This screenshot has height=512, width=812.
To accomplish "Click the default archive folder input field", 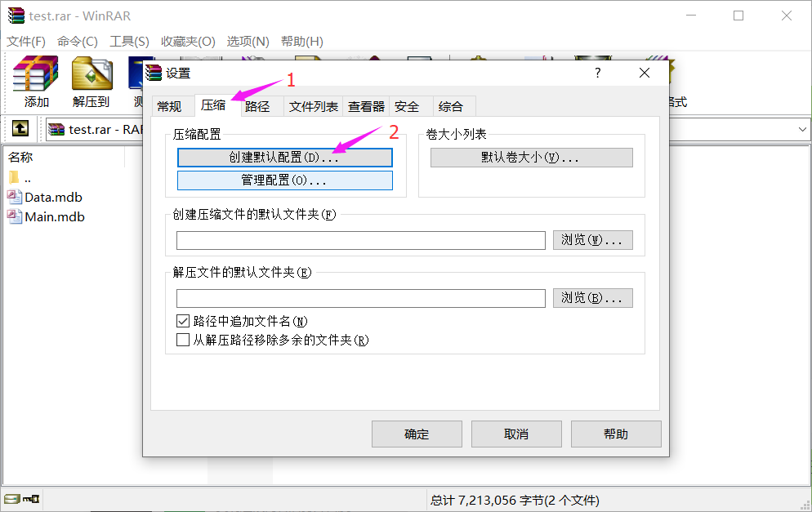I will click(x=361, y=240).
